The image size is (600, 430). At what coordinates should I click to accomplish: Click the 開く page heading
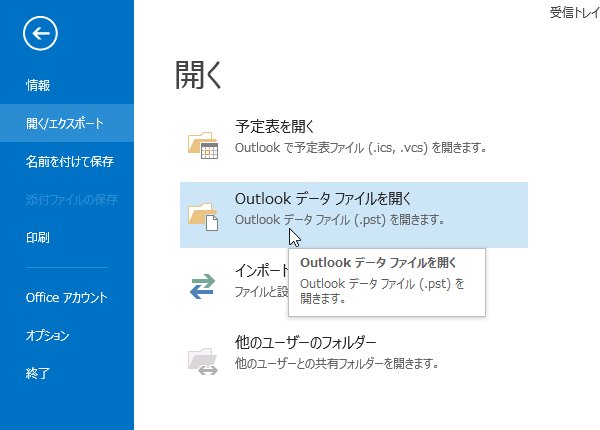point(198,75)
